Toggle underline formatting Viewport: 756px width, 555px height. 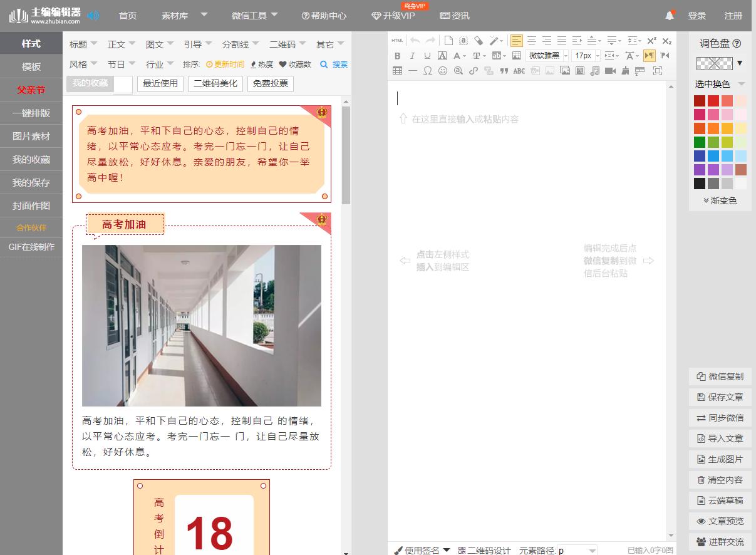coord(427,55)
